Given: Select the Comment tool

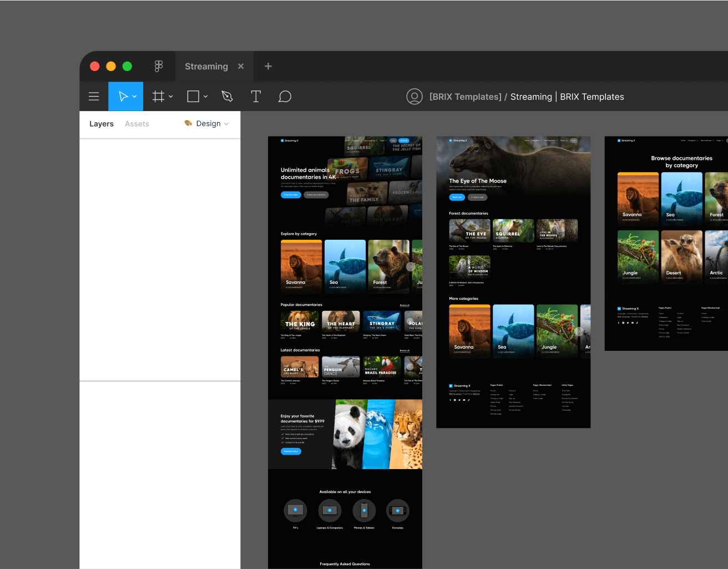Looking at the screenshot, I should (285, 97).
